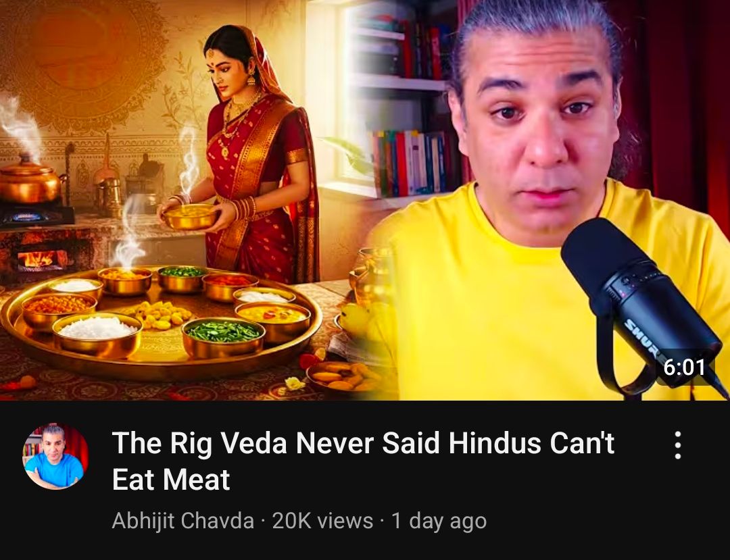Click the fire burning in the hearth
Viewport: 730px width, 560px height.
pyautogui.click(x=43, y=259)
